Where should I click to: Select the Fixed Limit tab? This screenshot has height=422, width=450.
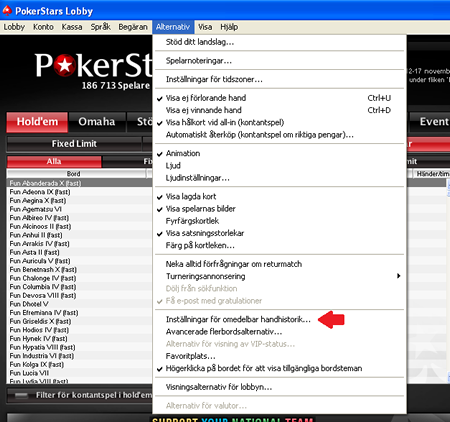click(74, 144)
